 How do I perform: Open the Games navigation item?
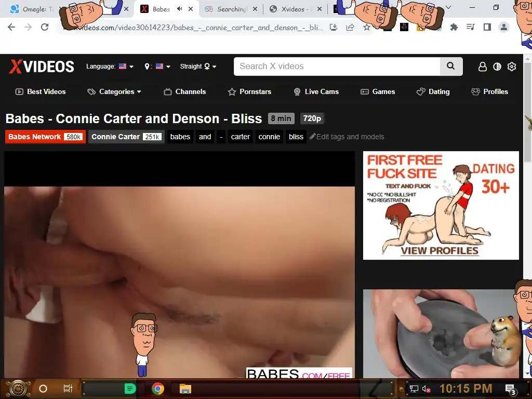point(378,91)
